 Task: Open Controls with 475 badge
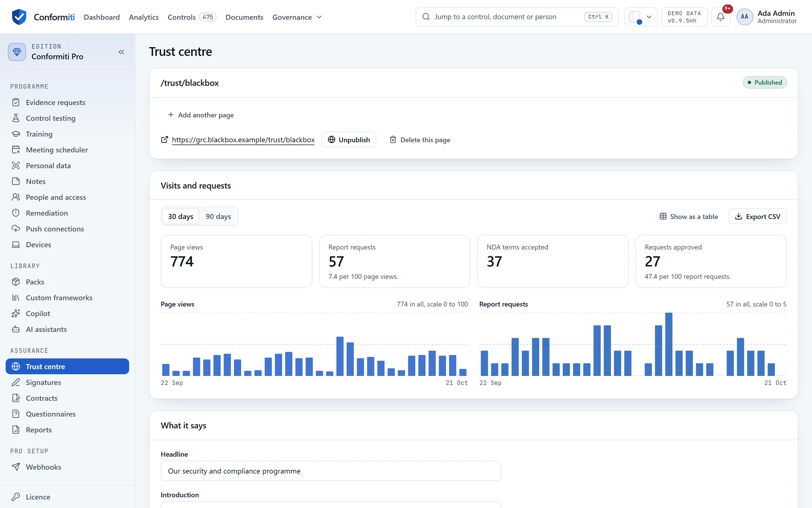pos(192,17)
